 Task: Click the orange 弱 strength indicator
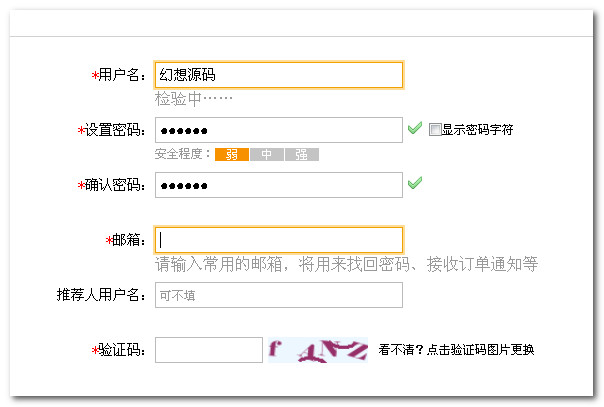pyautogui.click(x=231, y=154)
